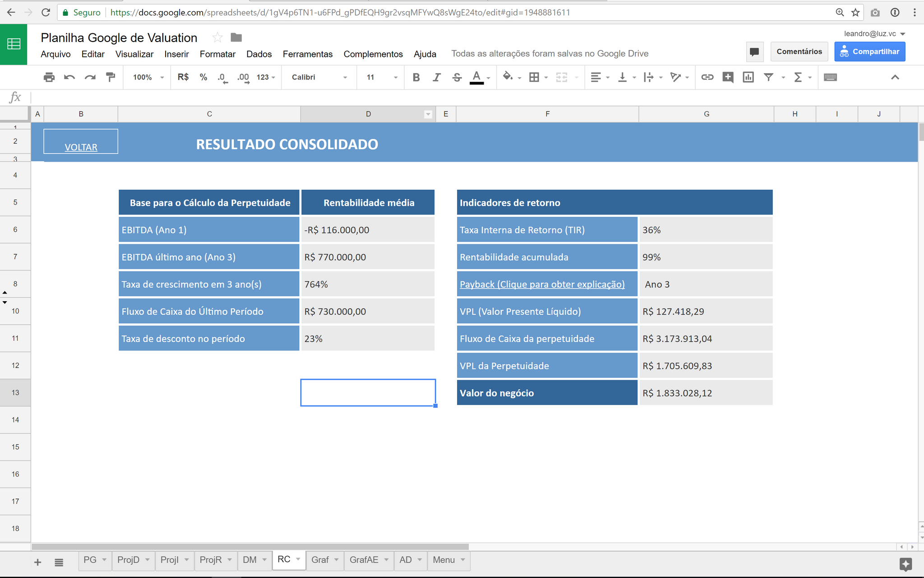
Task: Open Ferramentas menu
Action: click(x=308, y=54)
